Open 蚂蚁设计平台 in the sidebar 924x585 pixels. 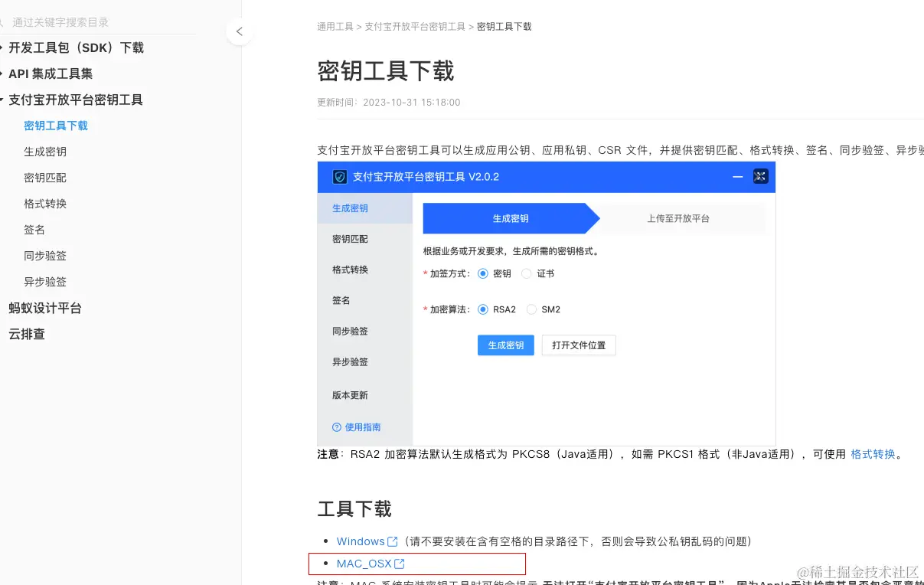[x=45, y=308]
